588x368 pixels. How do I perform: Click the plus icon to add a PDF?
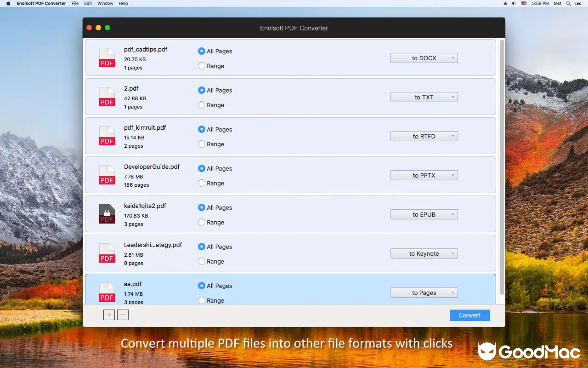109,315
